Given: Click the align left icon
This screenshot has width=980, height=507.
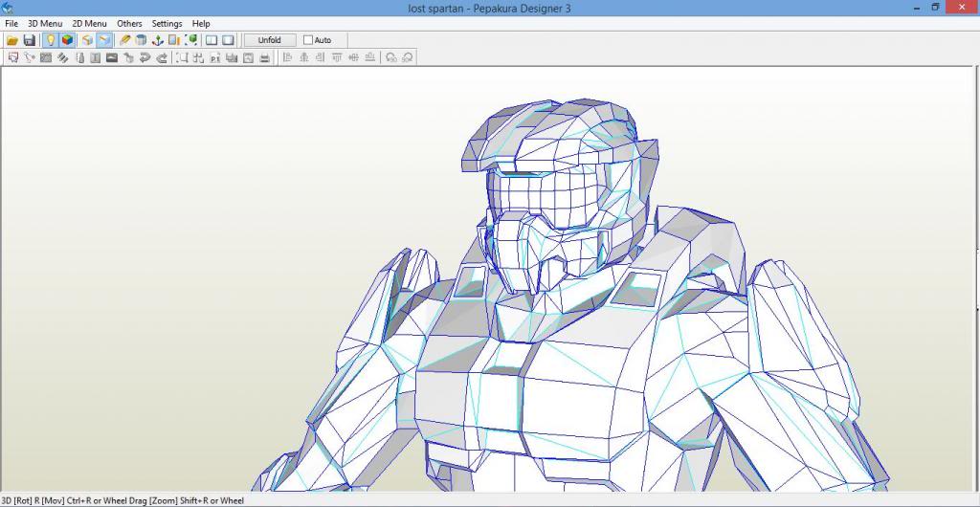Looking at the screenshot, I should [x=287, y=57].
